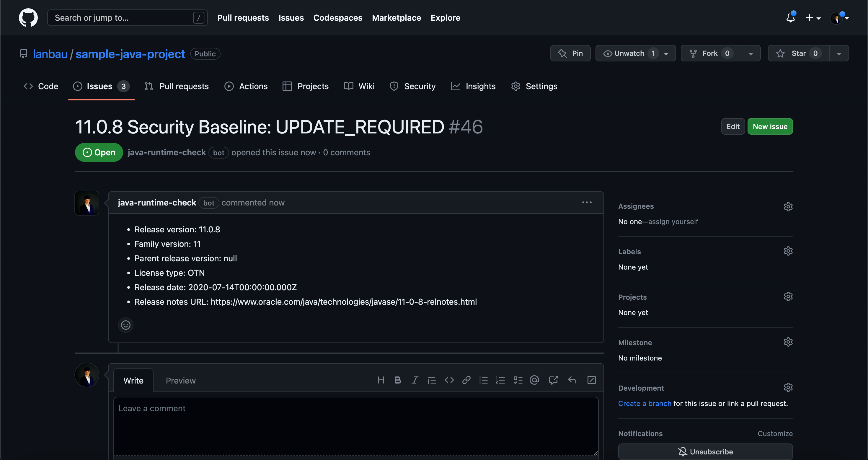Edit Milestone with the gear icon
Viewport: 868px width, 460px height.
(x=788, y=342)
